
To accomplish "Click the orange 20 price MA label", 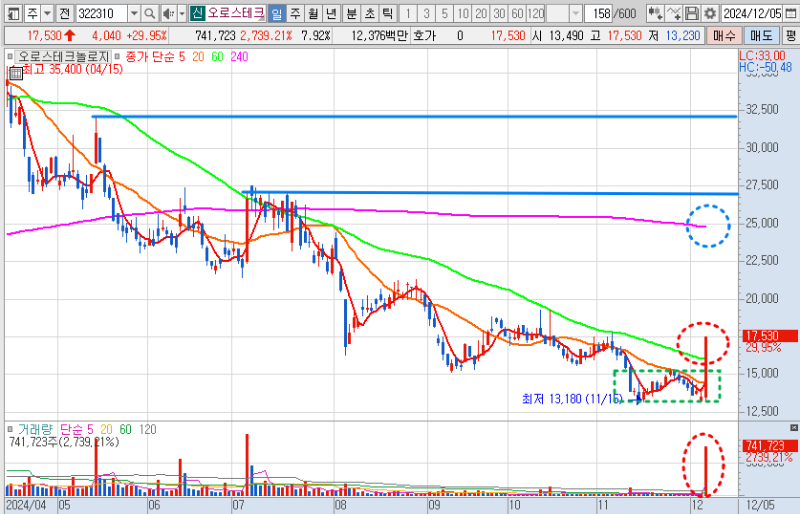I will click(x=198, y=57).
